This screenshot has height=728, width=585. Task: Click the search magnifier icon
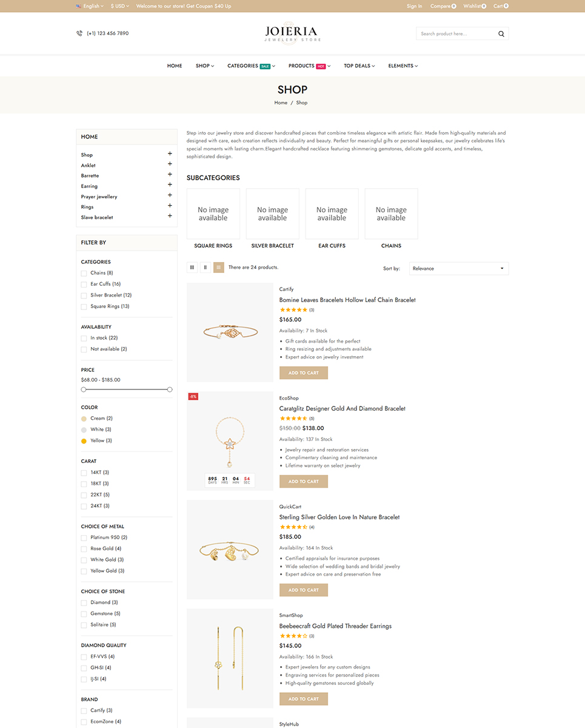501,34
